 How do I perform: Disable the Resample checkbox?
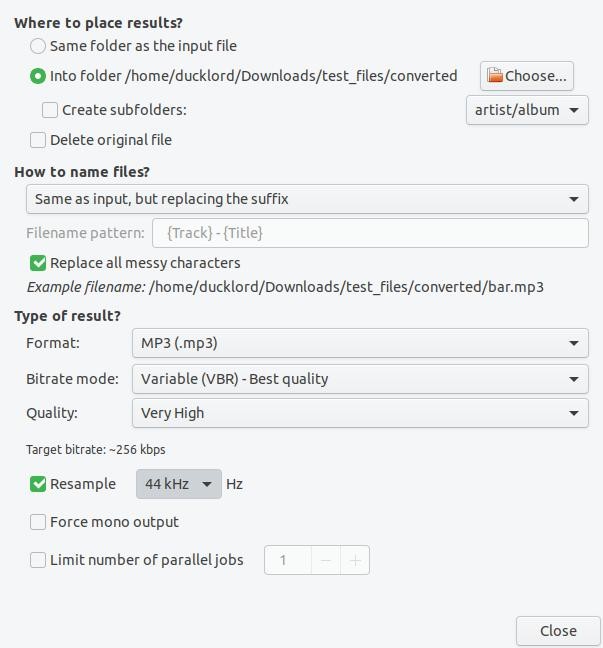(38, 484)
